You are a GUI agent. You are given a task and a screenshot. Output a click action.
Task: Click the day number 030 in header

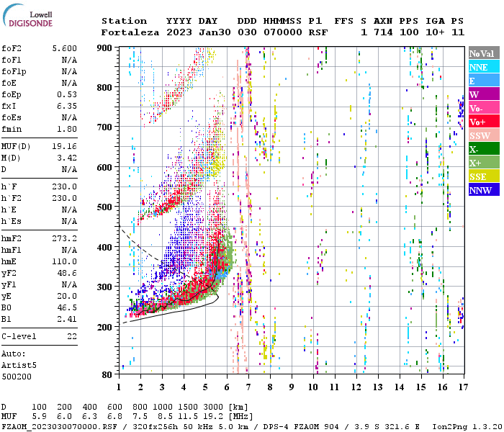pyautogui.click(x=247, y=32)
